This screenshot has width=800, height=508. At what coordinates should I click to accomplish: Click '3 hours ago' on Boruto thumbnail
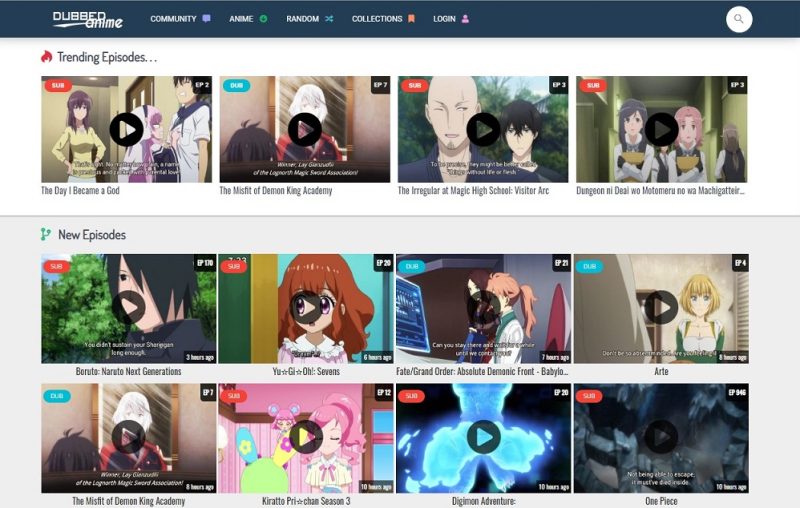200,357
